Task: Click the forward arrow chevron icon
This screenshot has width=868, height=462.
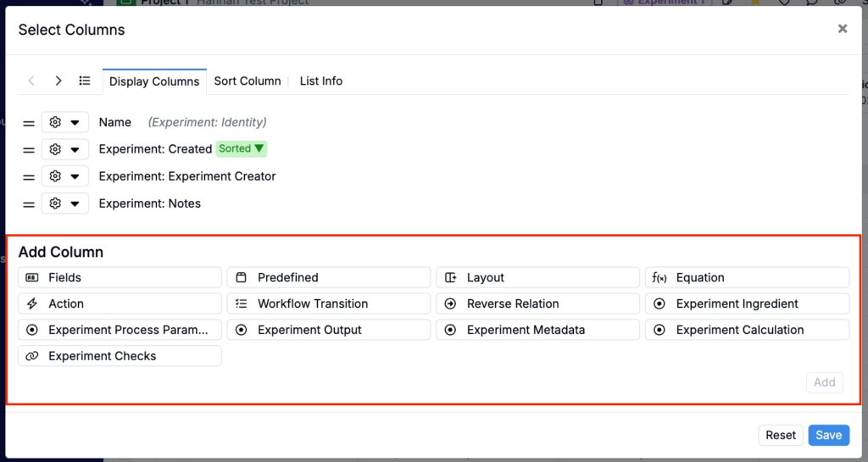Action: click(58, 81)
